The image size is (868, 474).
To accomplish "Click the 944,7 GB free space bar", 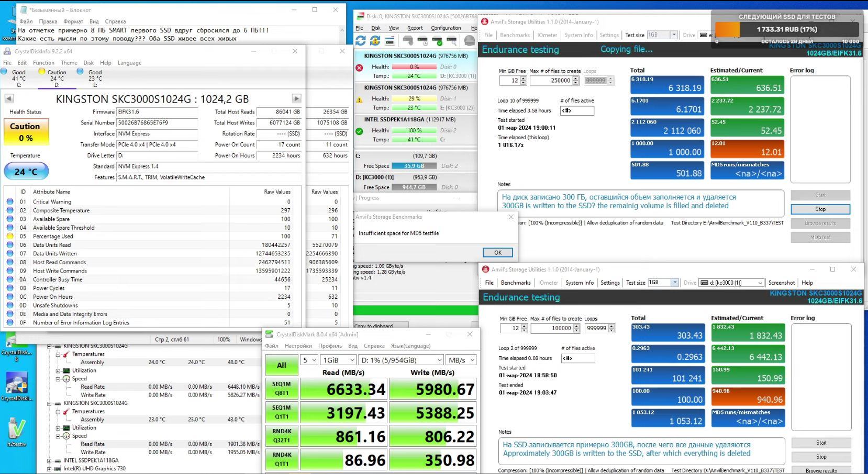I will click(x=414, y=187).
